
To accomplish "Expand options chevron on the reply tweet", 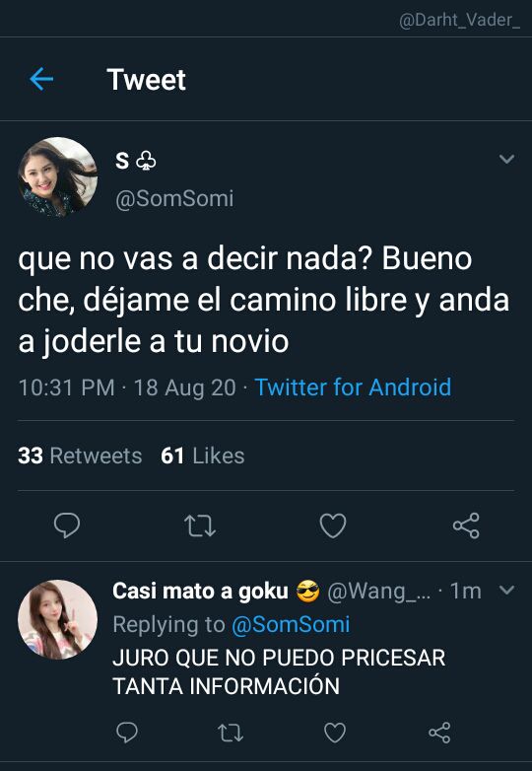I will (x=506, y=589).
